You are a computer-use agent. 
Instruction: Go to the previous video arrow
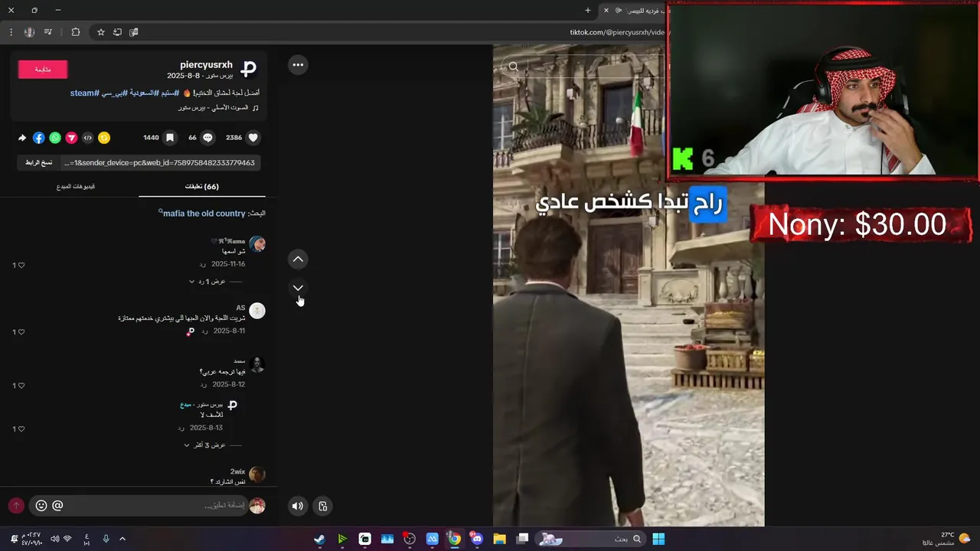click(298, 259)
